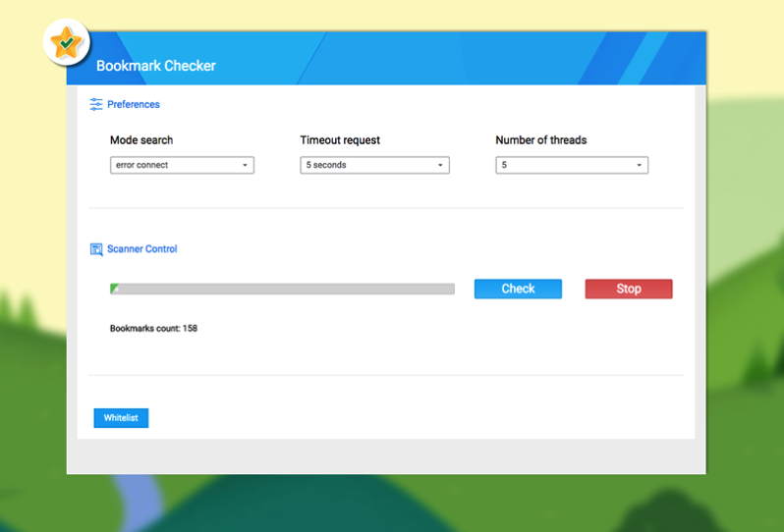Open the Mode search dropdown
The height and width of the screenshot is (532, 784).
[182, 165]
